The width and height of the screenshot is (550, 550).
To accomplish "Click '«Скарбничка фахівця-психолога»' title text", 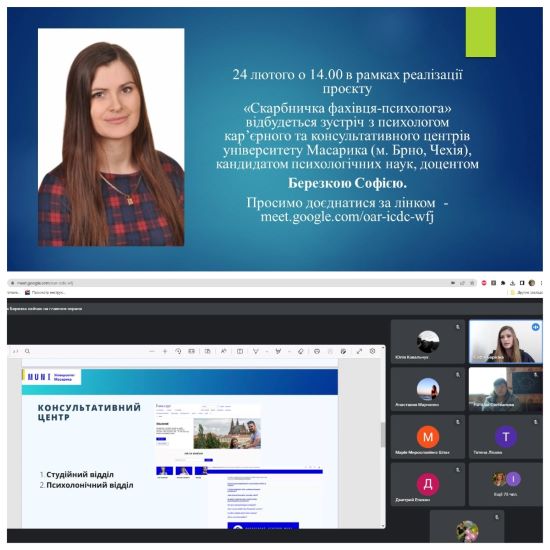I will coord(347,108).
